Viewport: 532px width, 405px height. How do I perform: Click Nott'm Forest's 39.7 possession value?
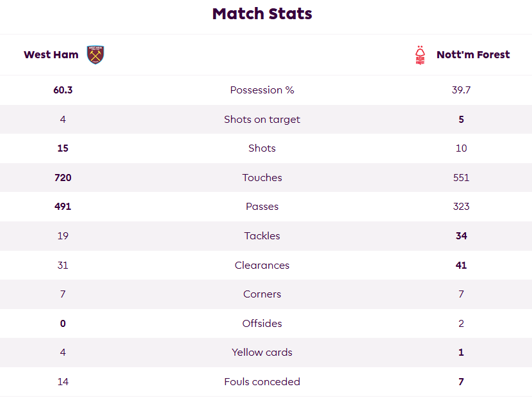pyautogui.click(x=461, y=90)
